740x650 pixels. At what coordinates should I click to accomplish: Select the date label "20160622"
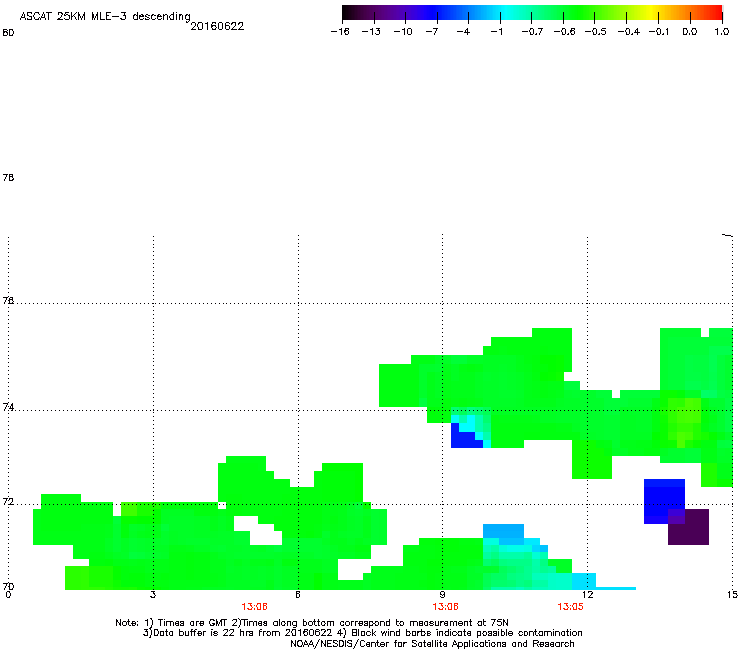point(217,26)
